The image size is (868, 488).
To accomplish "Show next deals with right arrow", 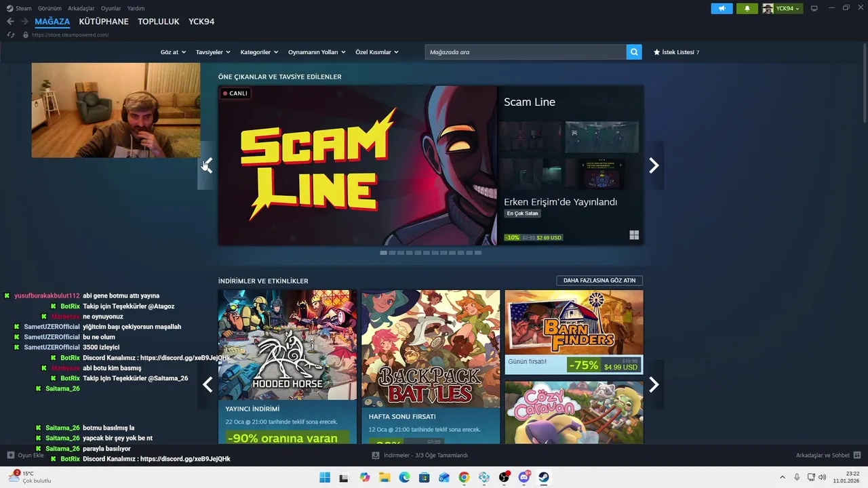I will point(654,384).
